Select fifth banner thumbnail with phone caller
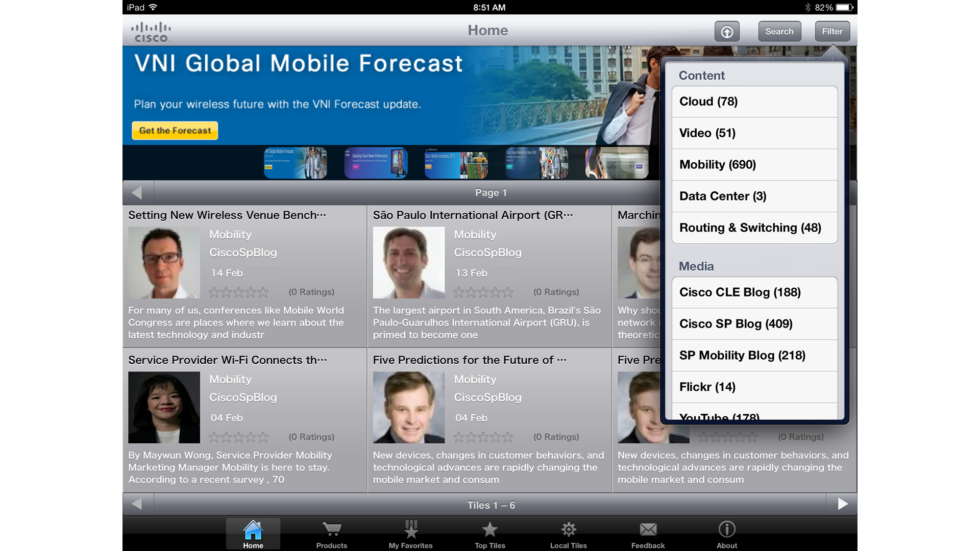This screenshot has width=980, height=551. coord(617,163)
